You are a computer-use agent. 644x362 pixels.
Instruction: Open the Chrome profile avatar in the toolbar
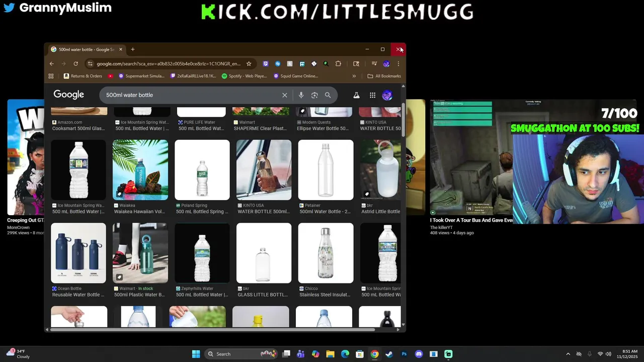(x=386, y=64)
